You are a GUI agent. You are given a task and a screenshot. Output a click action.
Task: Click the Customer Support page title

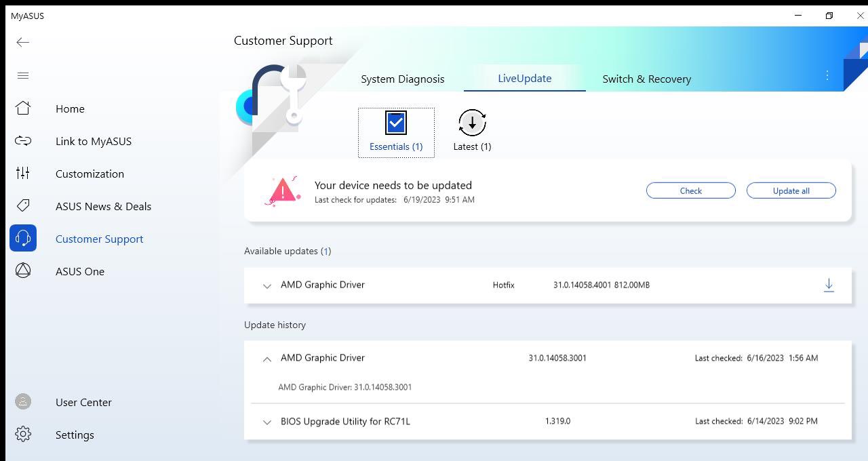point(283,41)
